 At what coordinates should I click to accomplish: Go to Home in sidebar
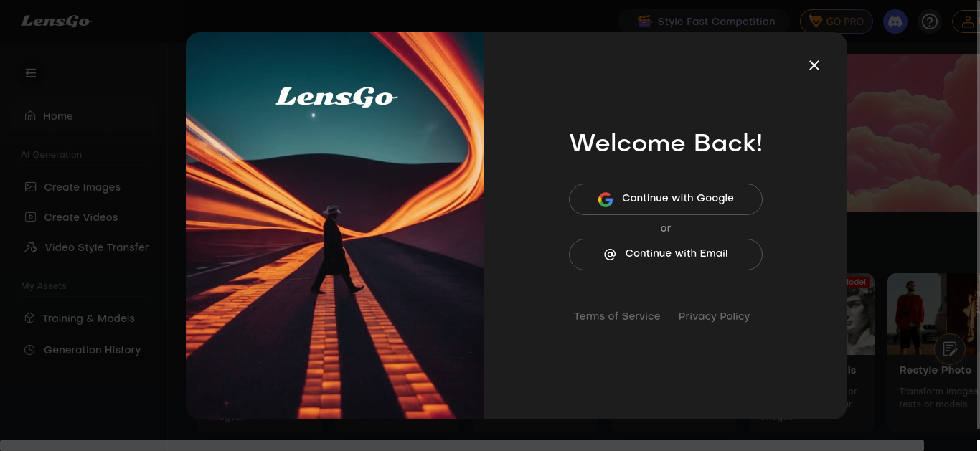(85, 115)
